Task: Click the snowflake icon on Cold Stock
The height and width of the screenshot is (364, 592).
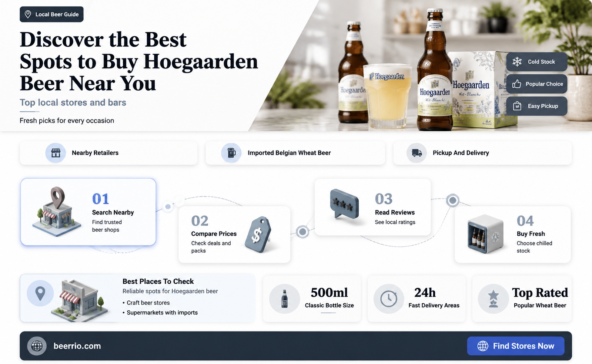Action: coord(517,62)
